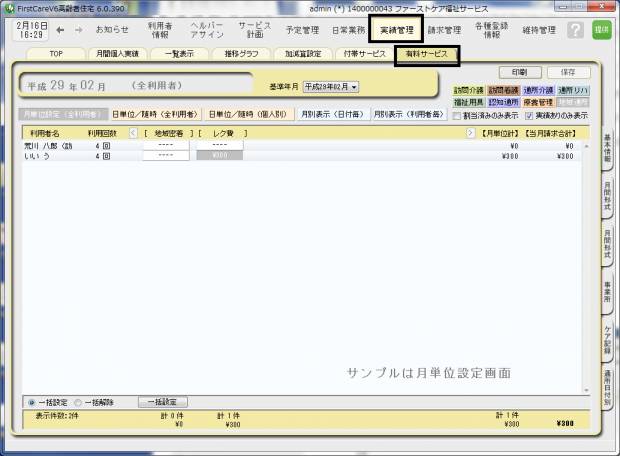Open the 請求管理 menu
Viewport: 620px width, 456px height.
pyautogui.click(x=445, y=30)
